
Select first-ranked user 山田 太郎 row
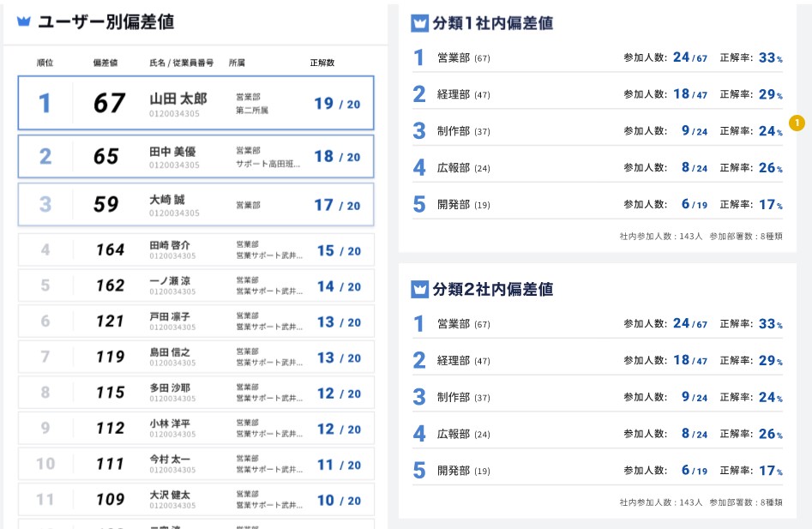point(195,103)
